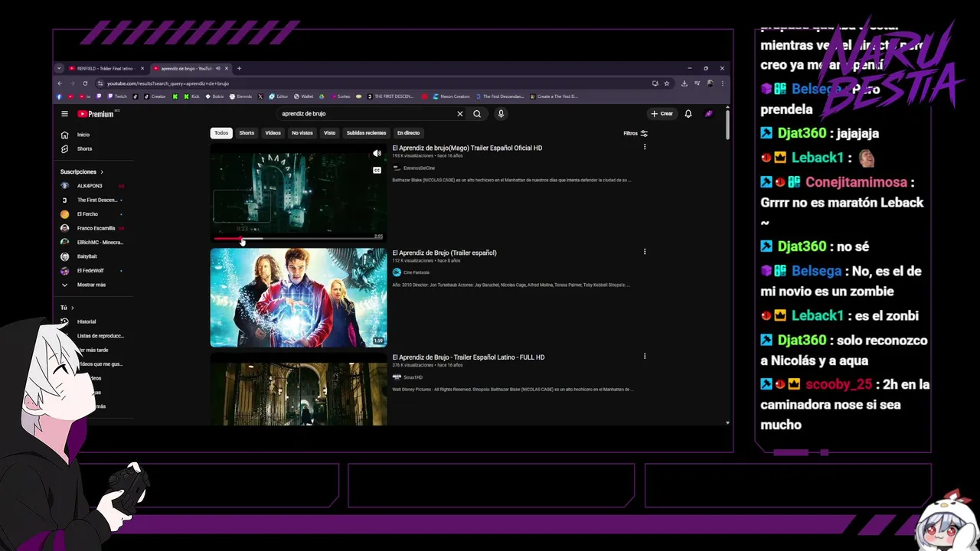Image resolution: width=980 pixels, height=551 pixels.
Task: Open more options for Latino FULL HD video
Action: pyautogui.click(x=645, y=357)
